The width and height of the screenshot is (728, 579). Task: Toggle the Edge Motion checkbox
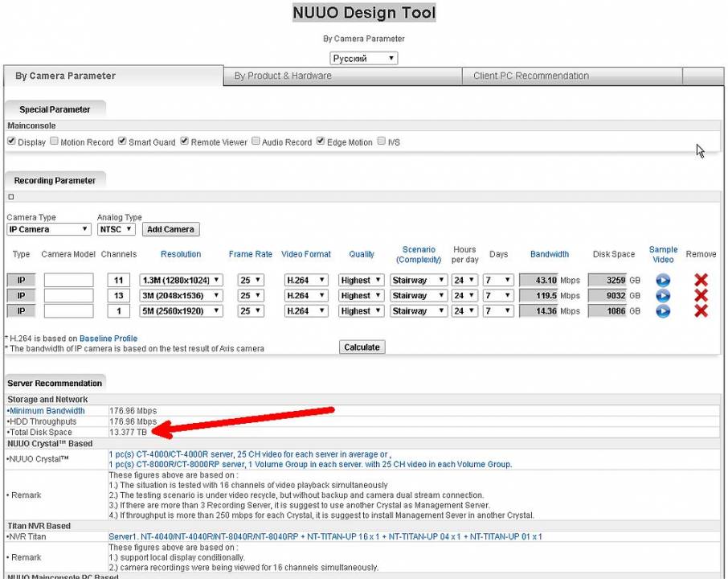tap(321, 142)
